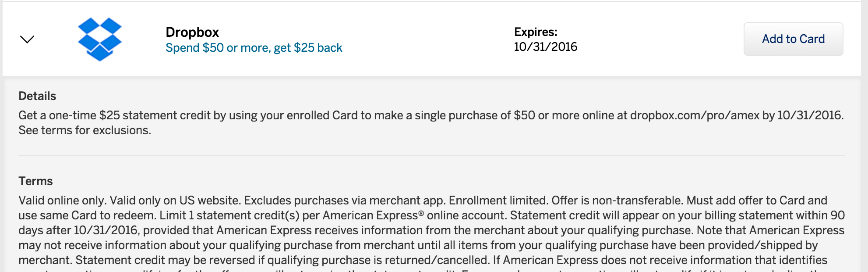Click the Details section heading
Image resolution: width=868 pixels, height=272 pixels.
pos(37,96)
